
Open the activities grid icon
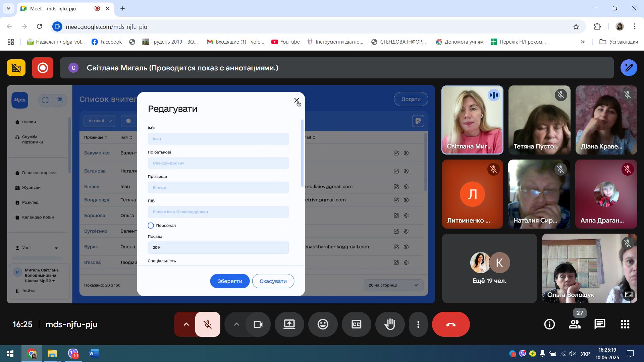tap(625, 324)
